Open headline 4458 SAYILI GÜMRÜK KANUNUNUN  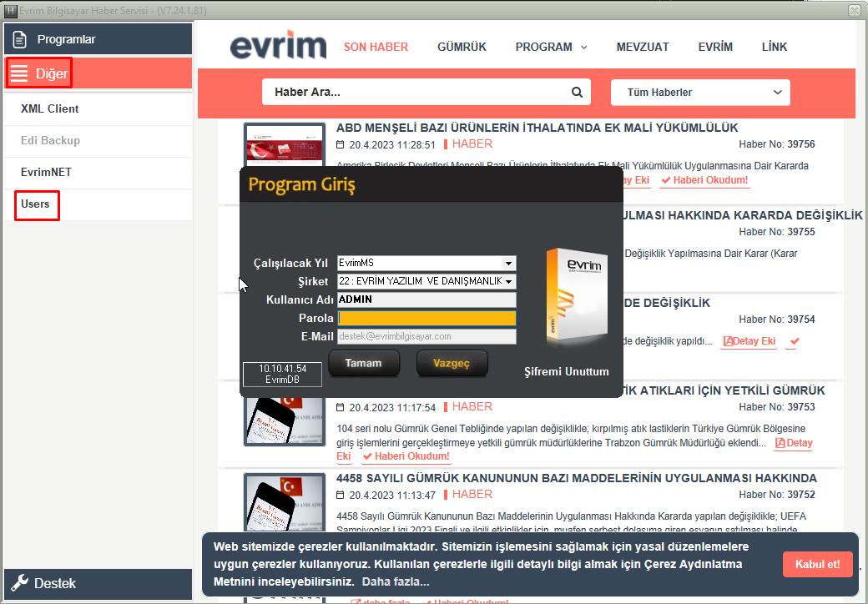coord(576,478)
